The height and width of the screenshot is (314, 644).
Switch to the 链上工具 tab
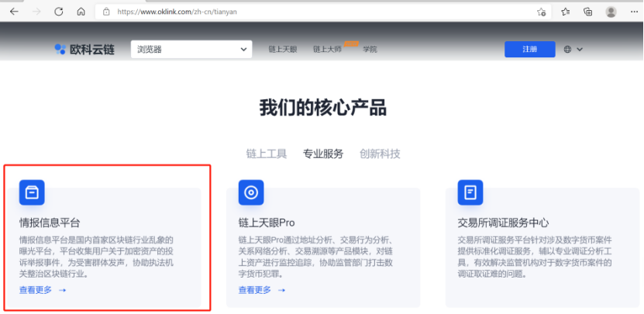[x=266, y=154]
